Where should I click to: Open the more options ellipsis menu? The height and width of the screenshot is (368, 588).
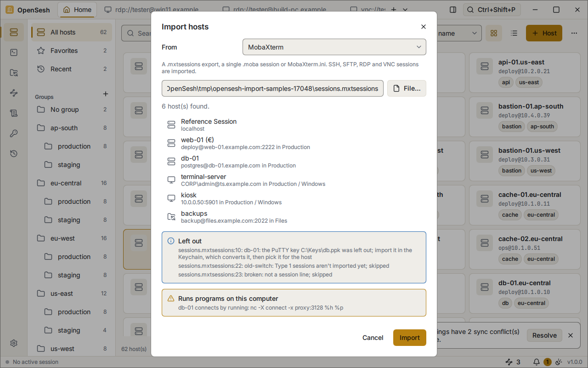coord(574,33)
